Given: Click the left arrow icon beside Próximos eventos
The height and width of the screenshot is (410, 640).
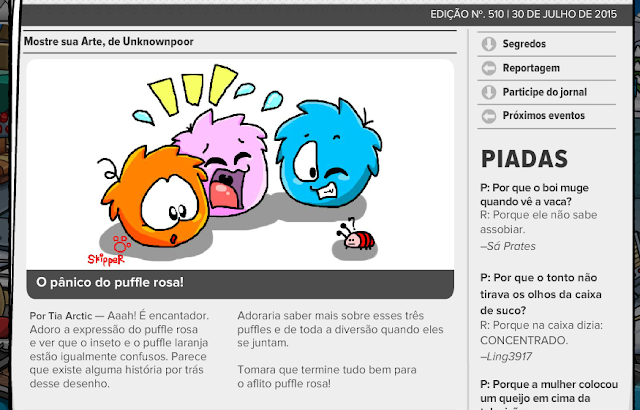Looking at the screenshot, I should [x=489, y=116].
